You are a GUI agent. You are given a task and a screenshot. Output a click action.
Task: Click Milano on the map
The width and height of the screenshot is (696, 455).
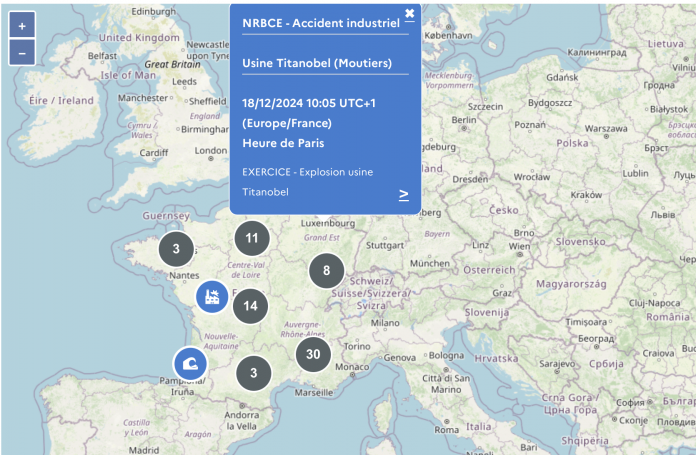(385, 324)
